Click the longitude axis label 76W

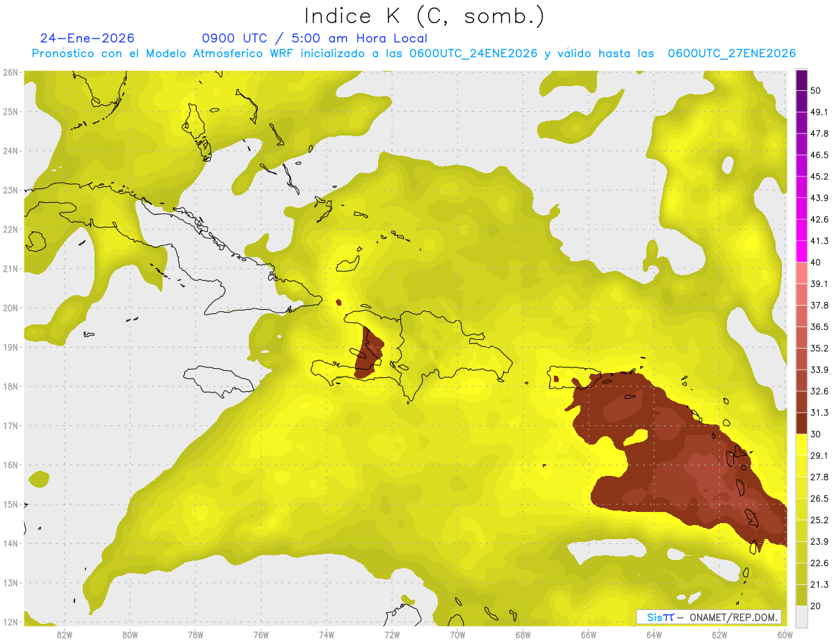pos(261,634)
